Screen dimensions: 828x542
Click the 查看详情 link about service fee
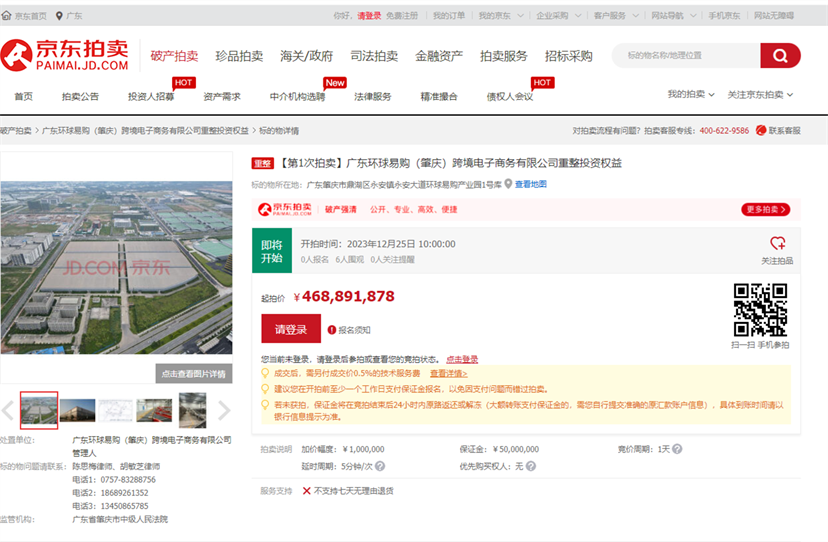click(448, 373)
